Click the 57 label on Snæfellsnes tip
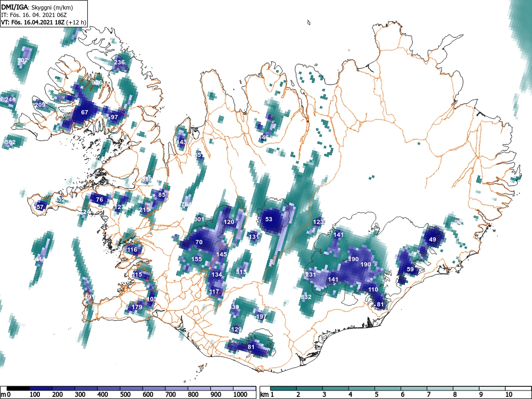 point(40,207)
